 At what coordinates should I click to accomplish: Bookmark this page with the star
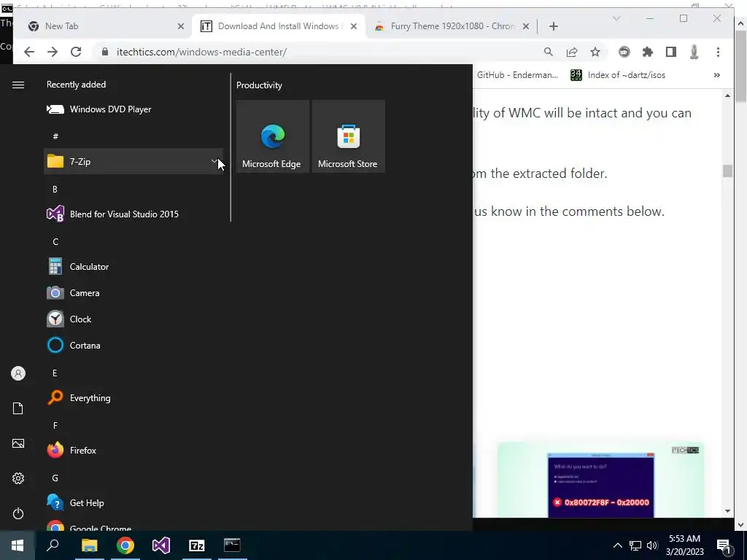tap(595, 52)
